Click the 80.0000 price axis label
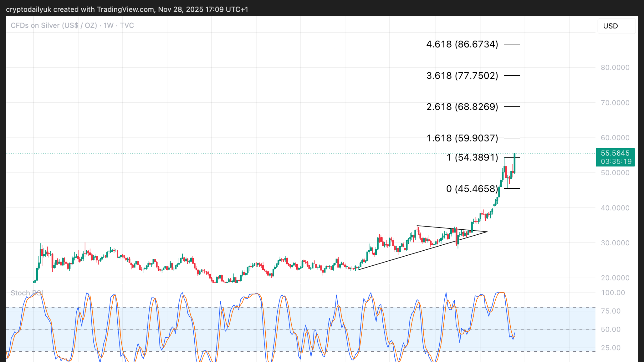 tap(615, 68)
